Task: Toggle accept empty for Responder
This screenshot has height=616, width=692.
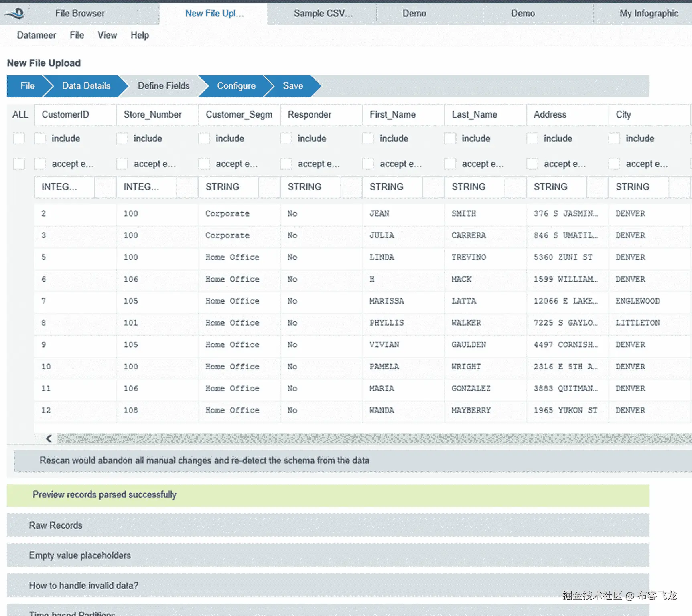Action: point(286,164)
